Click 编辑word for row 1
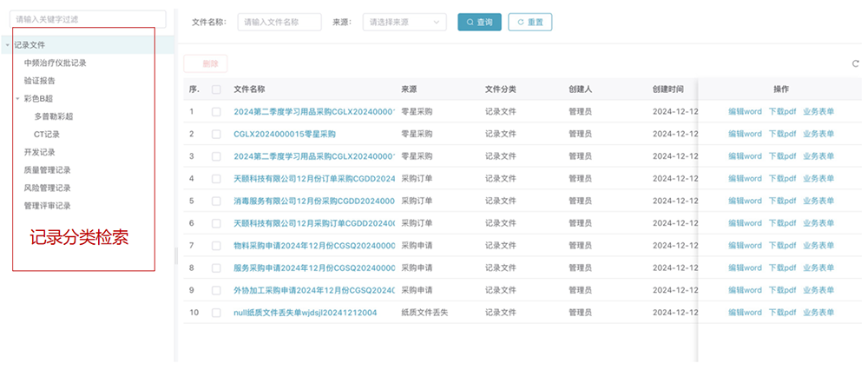This screenshot has height=370, width=868. [x=745, y=111]
